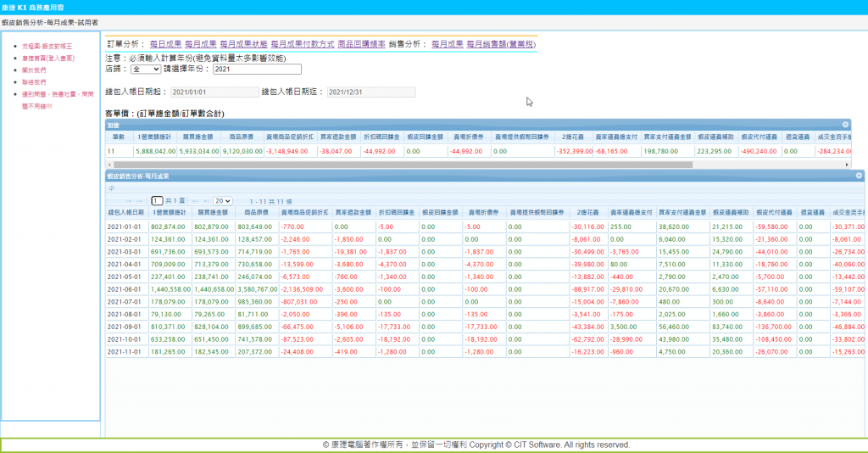Click the page number input box
Viewport: 868px width, 453px height.
click(157, 201)
